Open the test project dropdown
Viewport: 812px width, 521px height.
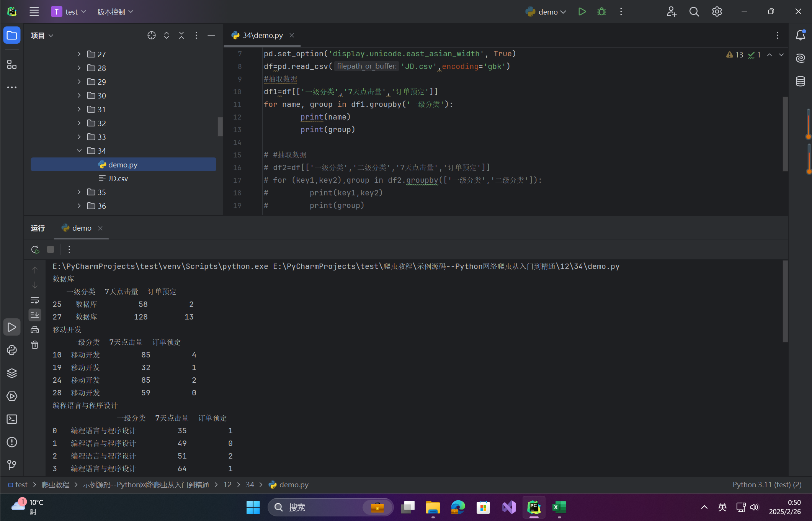coord(69,11)
